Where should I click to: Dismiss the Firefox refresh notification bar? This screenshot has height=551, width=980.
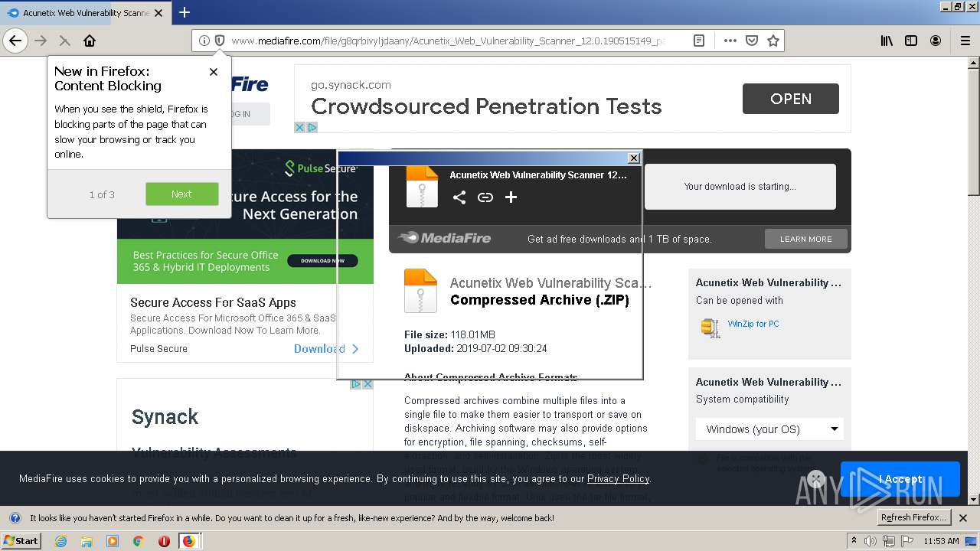(x=964, y=518)
